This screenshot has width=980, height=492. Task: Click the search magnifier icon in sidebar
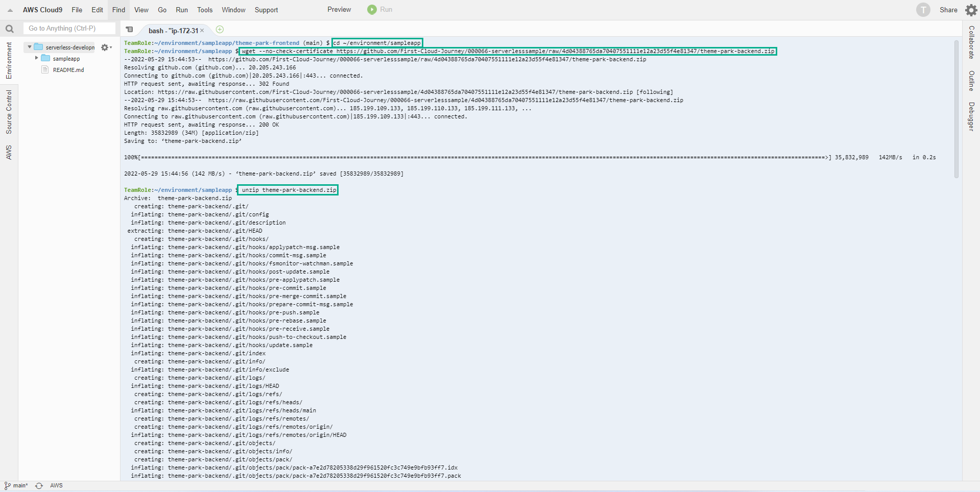pyautogui.click(x=9, y=29)
